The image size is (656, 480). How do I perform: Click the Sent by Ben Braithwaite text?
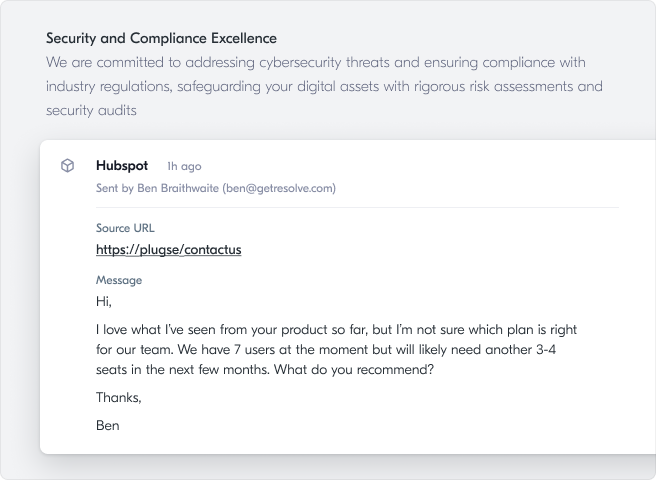click(157, 188)
